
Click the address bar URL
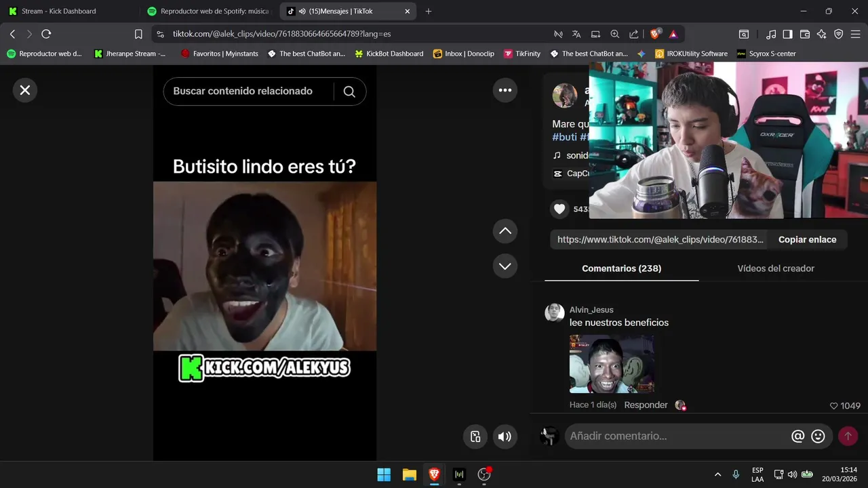click(x=281, y=34)
